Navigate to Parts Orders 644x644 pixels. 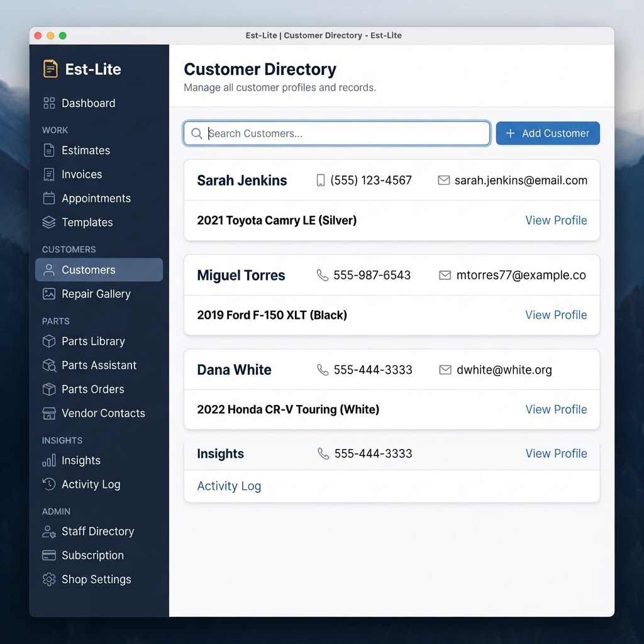coord(99,389)
